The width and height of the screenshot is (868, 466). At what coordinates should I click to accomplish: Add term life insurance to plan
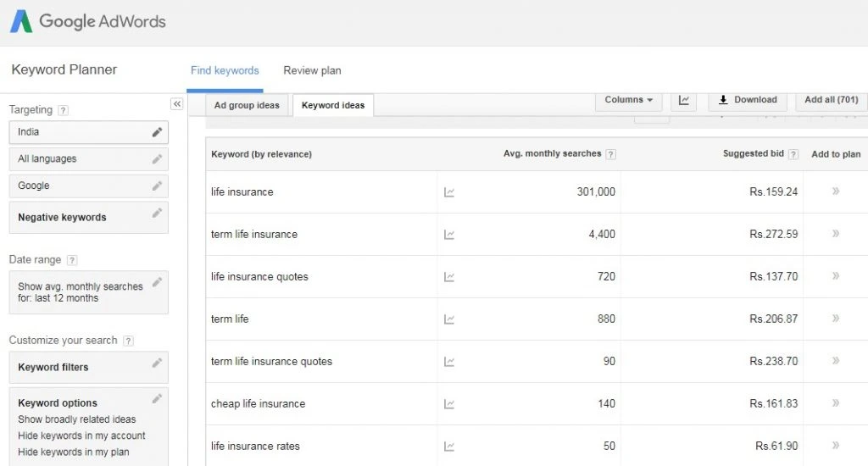(x=836, y=234)
